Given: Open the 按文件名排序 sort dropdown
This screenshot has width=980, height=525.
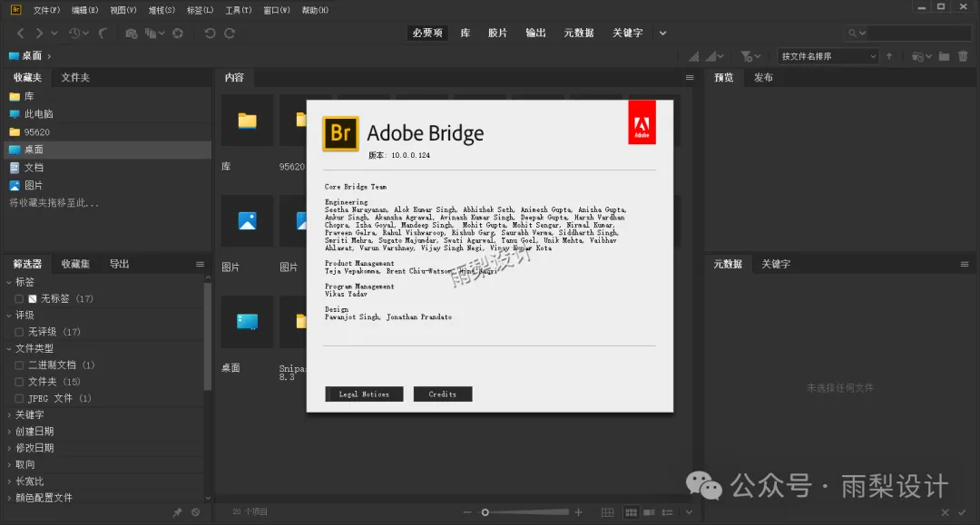Looking at the screenshot, I should (x=828, y=56).
